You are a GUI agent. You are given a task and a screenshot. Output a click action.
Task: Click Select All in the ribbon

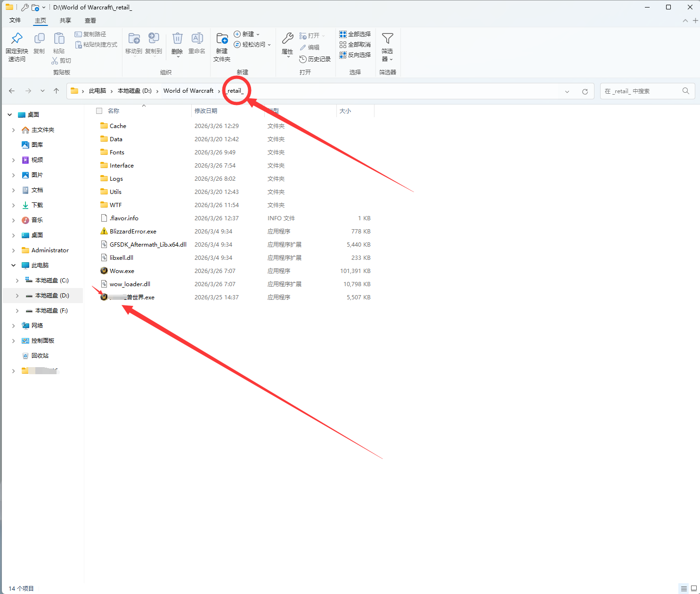(x=355, y=34)
